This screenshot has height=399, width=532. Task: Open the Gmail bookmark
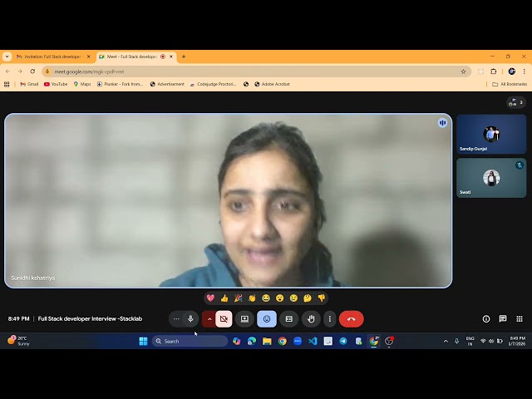[29, 84]
